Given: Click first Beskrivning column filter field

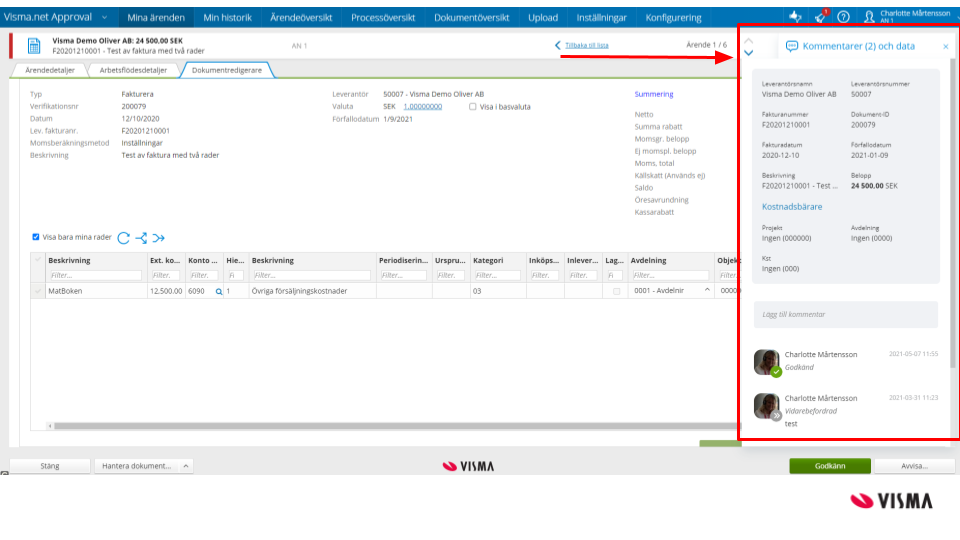Looking at the screenshot, I should [x=95, y=276].
